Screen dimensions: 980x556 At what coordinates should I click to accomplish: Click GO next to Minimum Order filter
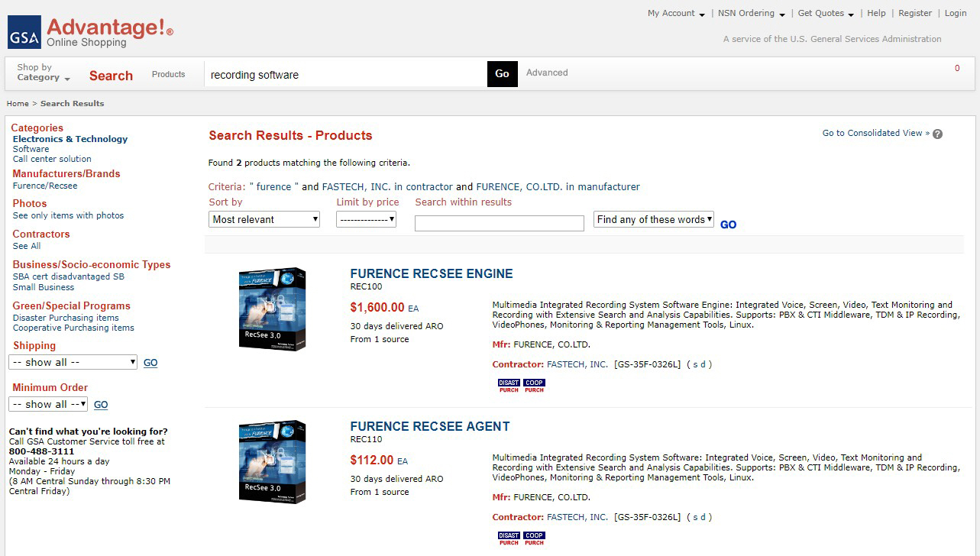tap(101, 405)
